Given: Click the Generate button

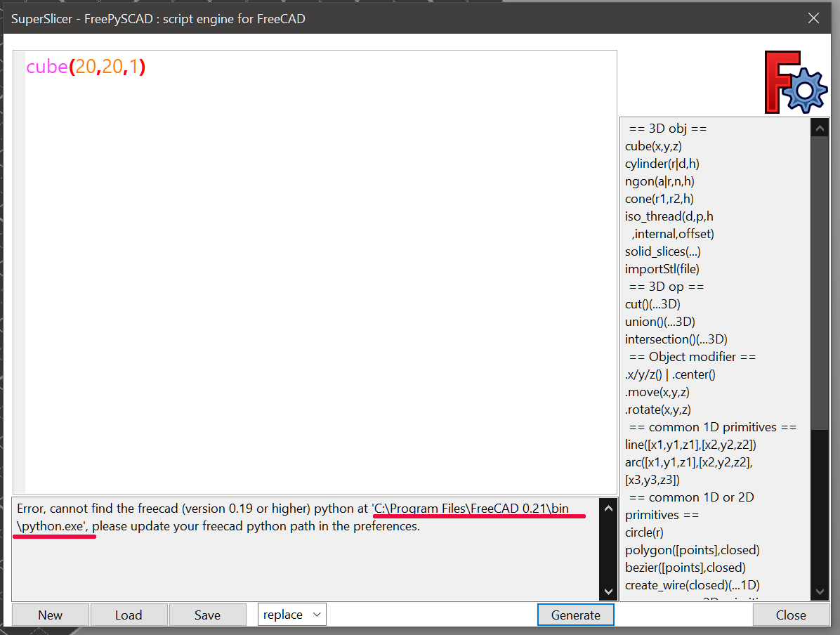Looking at the screenshot, I should [575, 614].
